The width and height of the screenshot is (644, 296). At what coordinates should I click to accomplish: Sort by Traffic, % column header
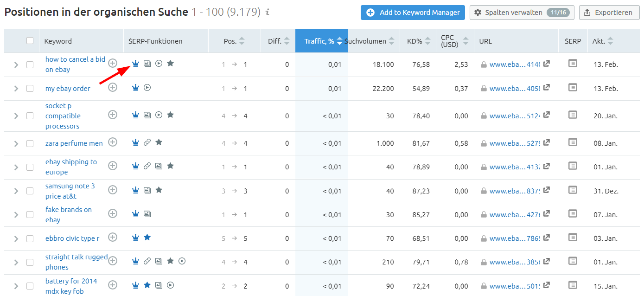pyautogui.click(x=321, y=41)
